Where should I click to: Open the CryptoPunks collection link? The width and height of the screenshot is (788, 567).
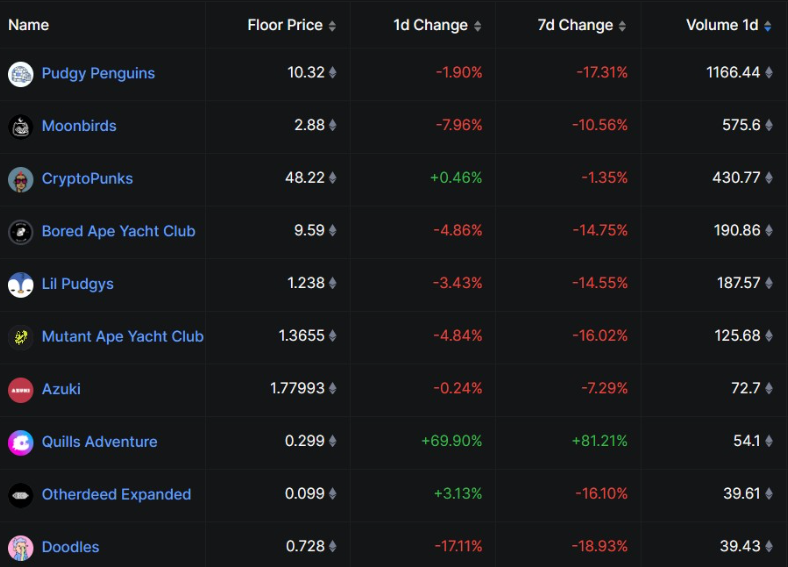[87, 178]
